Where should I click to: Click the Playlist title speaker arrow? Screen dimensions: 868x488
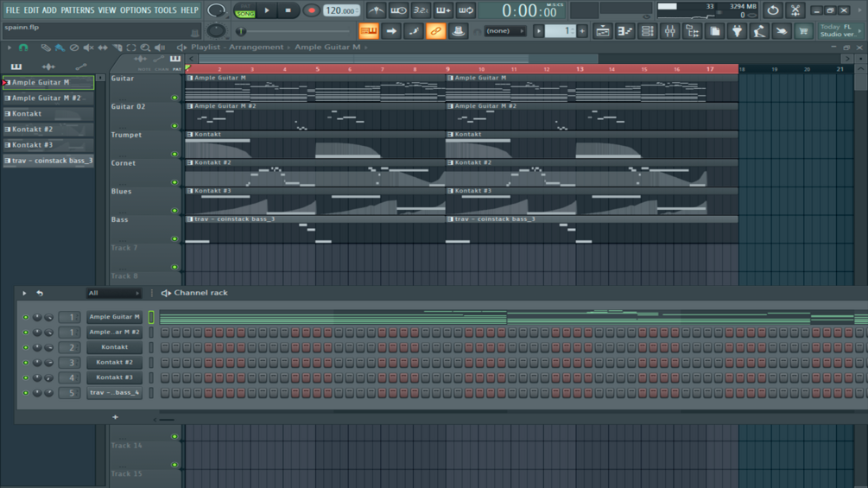point(181,48)
